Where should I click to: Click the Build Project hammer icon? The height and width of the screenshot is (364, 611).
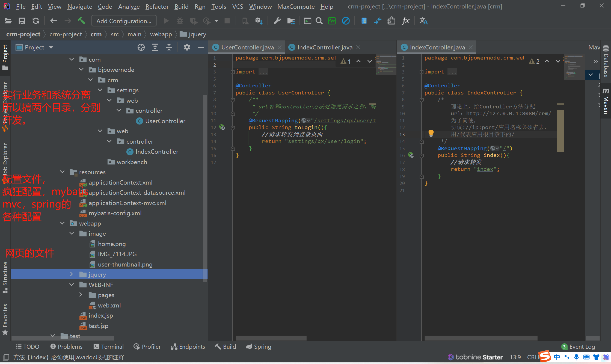81,21
